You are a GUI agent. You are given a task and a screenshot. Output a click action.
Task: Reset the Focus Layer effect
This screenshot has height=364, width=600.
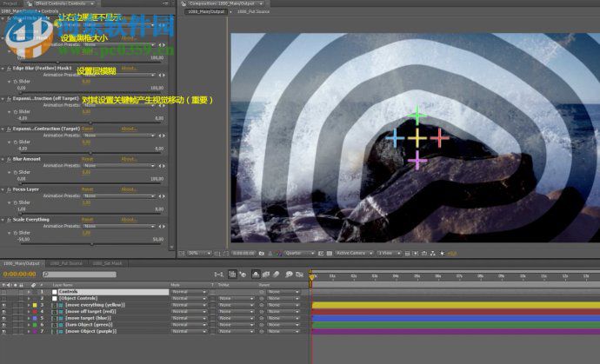87,189
